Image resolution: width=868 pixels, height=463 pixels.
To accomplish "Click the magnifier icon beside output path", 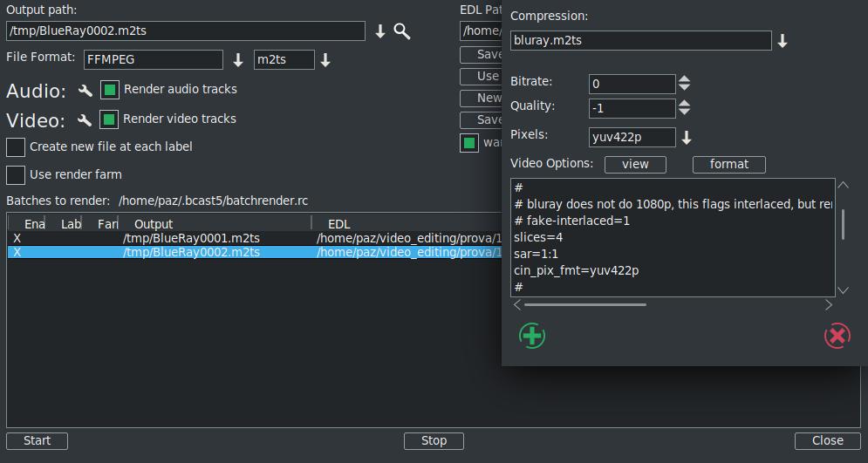I will tap(401, 31).
